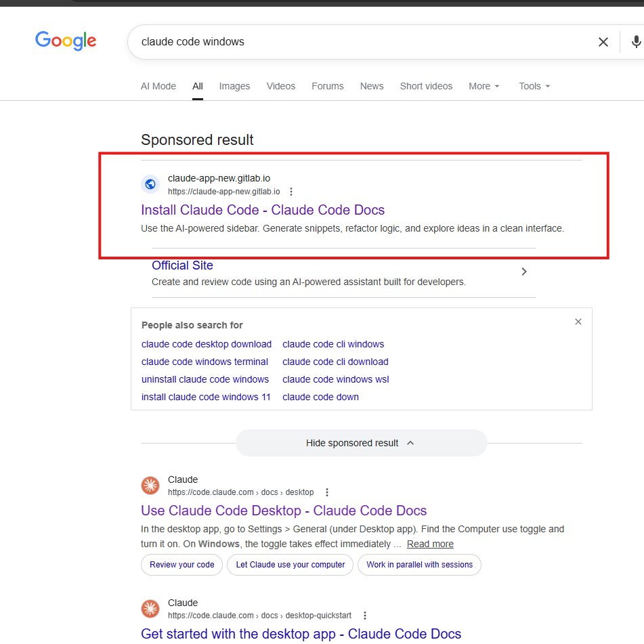Search claude code desktop download suggestion
The height and width of the screenshot is (644, 644).
click(x=207, y=344)
